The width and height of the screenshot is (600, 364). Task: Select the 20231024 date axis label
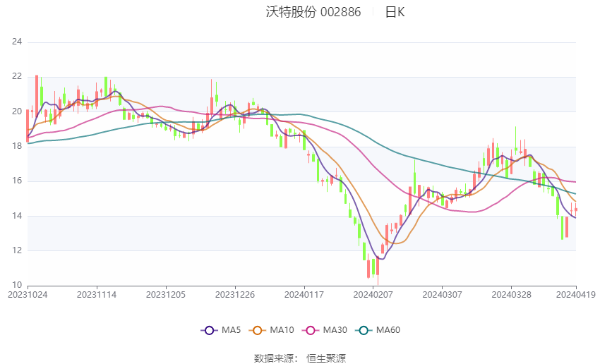click(28, 295)
